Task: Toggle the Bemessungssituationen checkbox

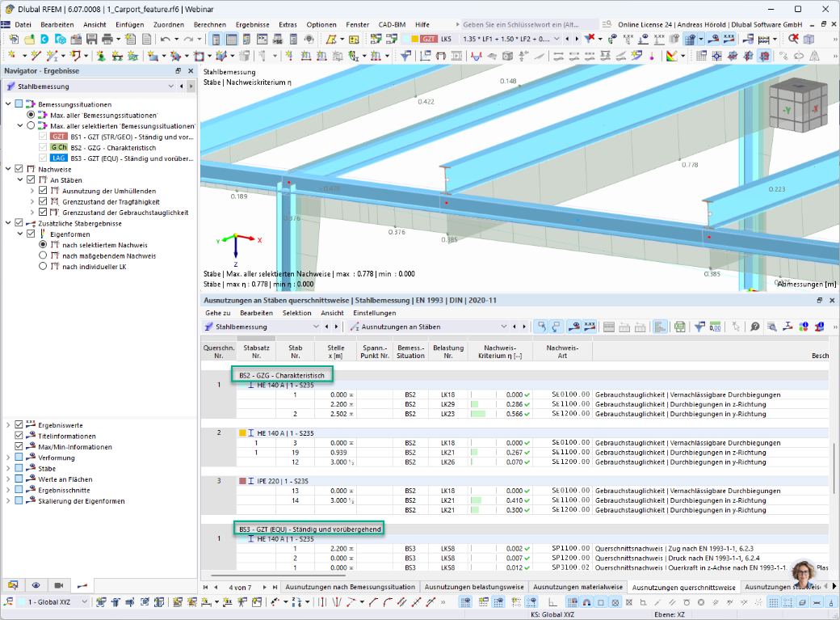Action: (x=19, y=104)
